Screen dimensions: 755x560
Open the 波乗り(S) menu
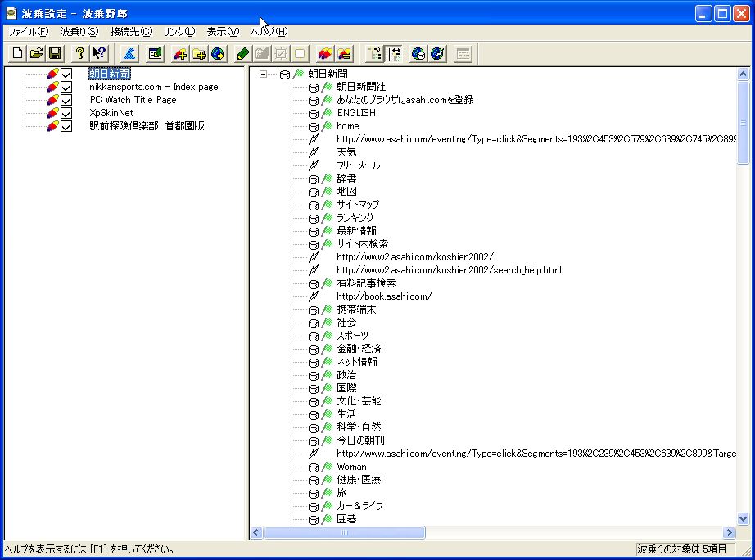(79, 32)
